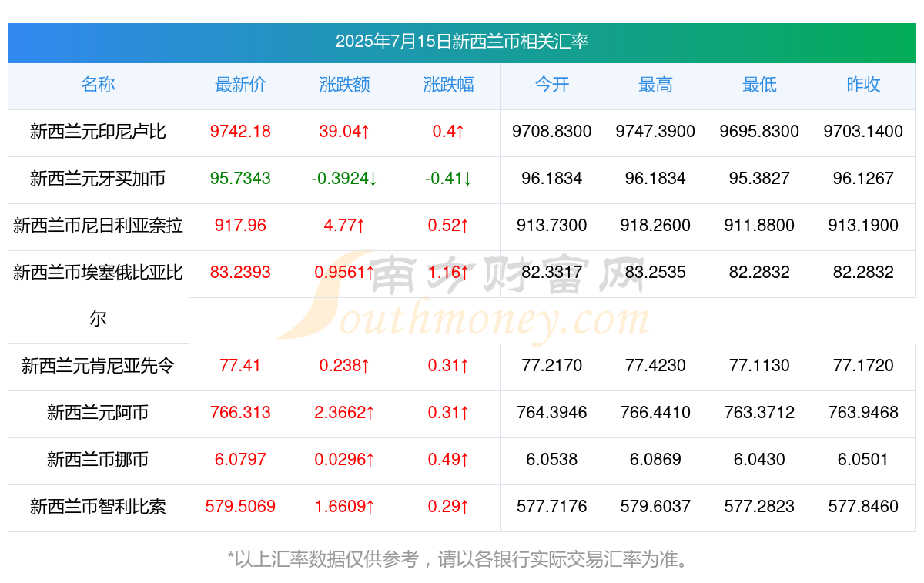The width and height of the screenshot is (924, 583).
Task: Click change amount -0.3924↓
Action: (344, 179)
